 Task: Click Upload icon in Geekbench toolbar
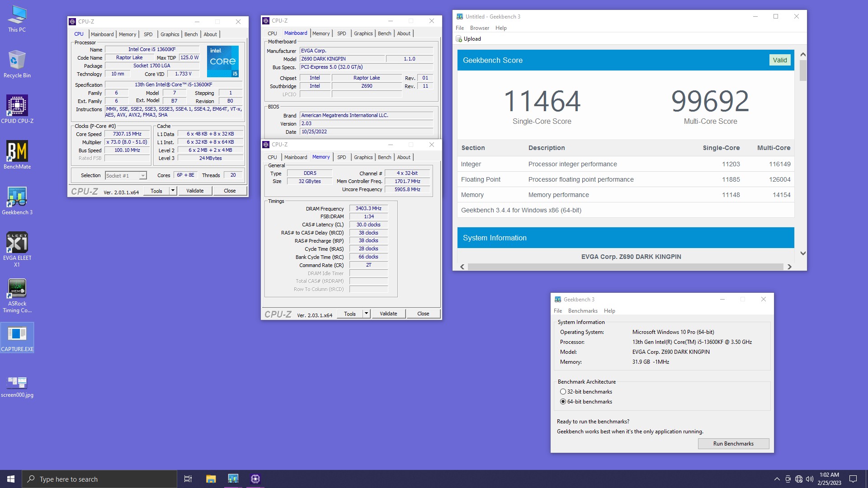click(x=459, y=39)
